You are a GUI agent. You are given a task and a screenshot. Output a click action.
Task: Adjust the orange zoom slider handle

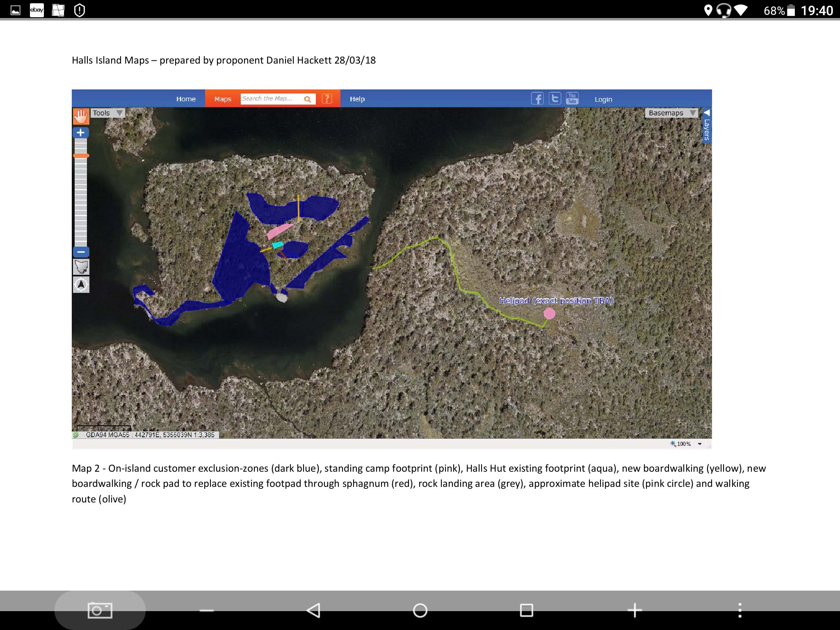click(x=81, y=155)
